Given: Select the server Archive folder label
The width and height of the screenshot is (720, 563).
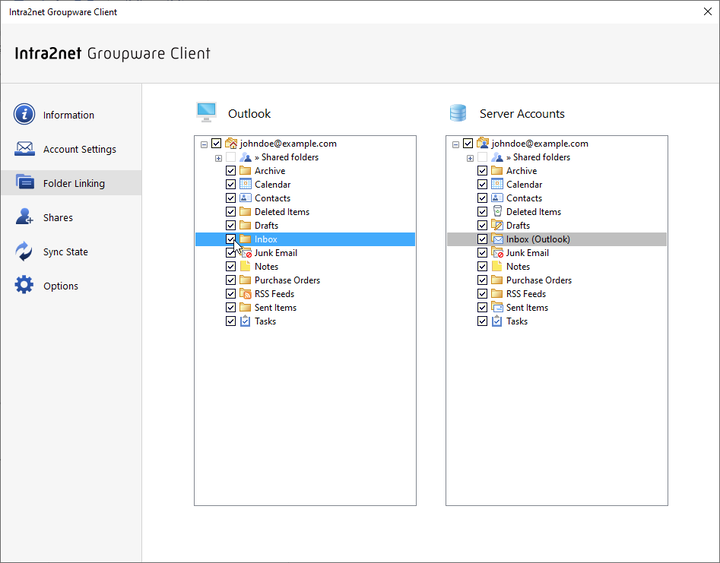Looking at the screenshot, I should [x=521, y=171].
